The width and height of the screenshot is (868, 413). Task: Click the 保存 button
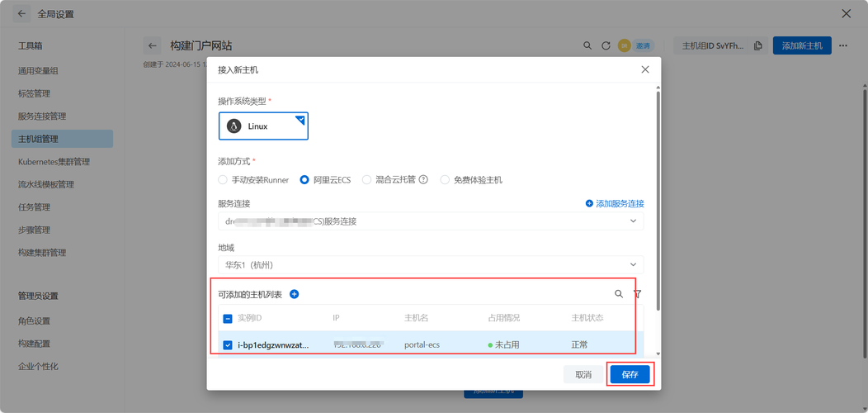630,375
